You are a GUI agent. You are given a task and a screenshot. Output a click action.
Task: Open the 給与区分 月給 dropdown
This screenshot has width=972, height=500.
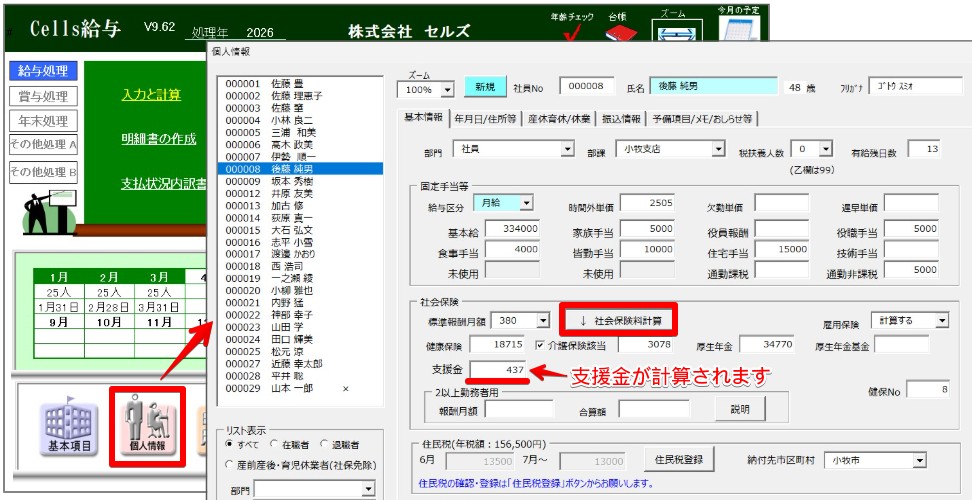[526, 202]
